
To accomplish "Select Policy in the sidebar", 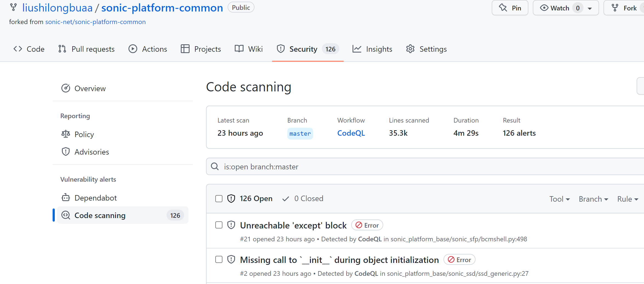I will click(x=122, y=134).
